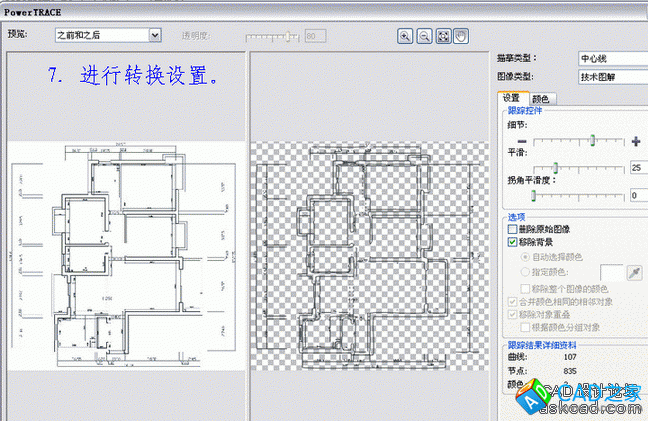The image size is (648, 421).
Task: Click the 预览 text box showing 之前和之后
Action: click(x=102, y=36)
